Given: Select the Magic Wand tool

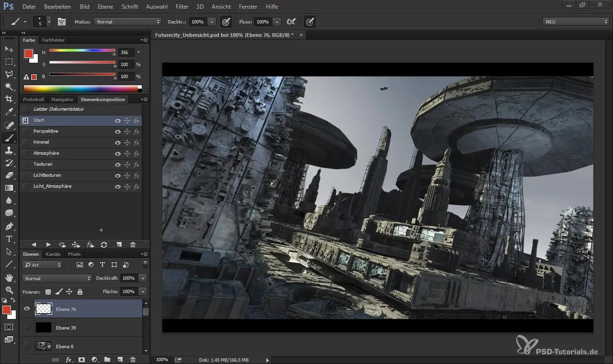Looking at the screenshot, I should point(9,87).
